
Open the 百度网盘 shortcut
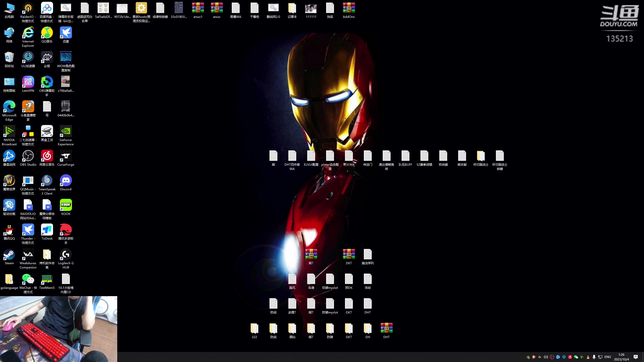[47, 13]
